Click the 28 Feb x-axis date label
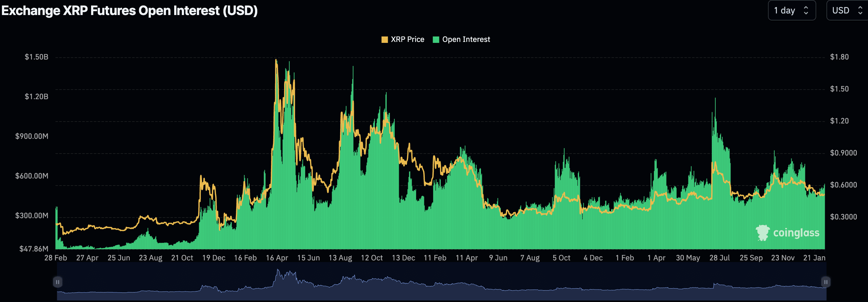Screen dimensions: 868x302 coord(56,258)
